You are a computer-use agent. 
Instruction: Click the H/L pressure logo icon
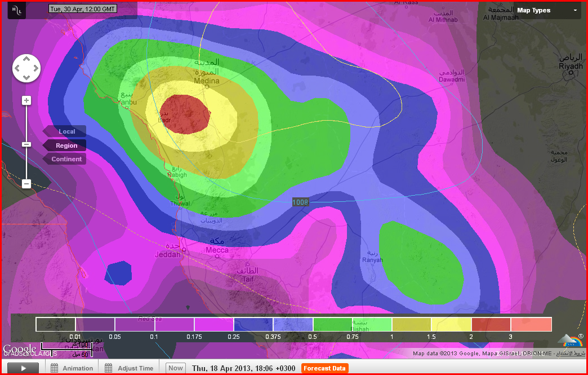(16, 11)
